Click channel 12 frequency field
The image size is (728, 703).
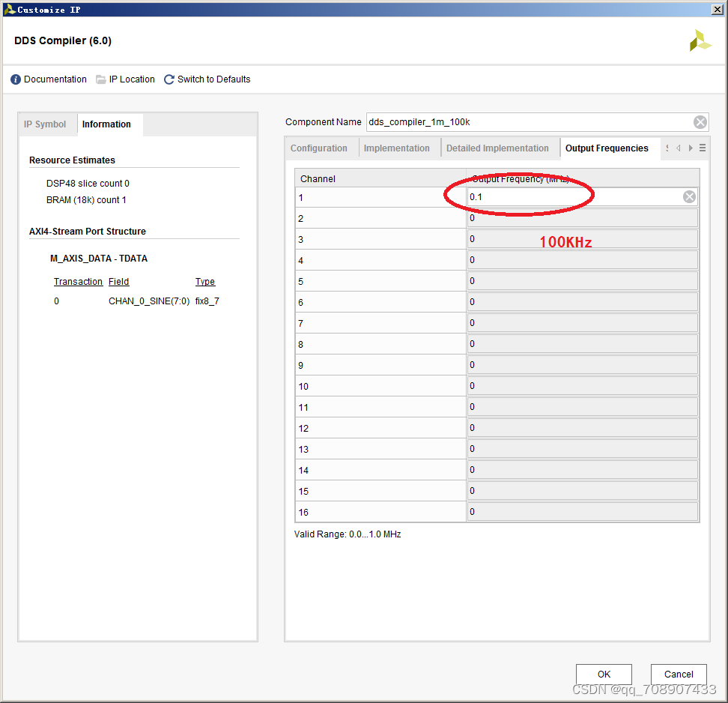[582, 427]
